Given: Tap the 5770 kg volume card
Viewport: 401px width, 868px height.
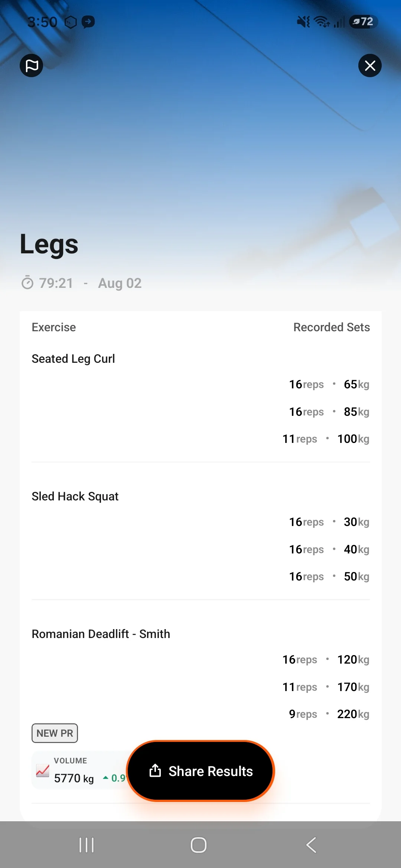Looking at the screenshot, I should [80, 770].
